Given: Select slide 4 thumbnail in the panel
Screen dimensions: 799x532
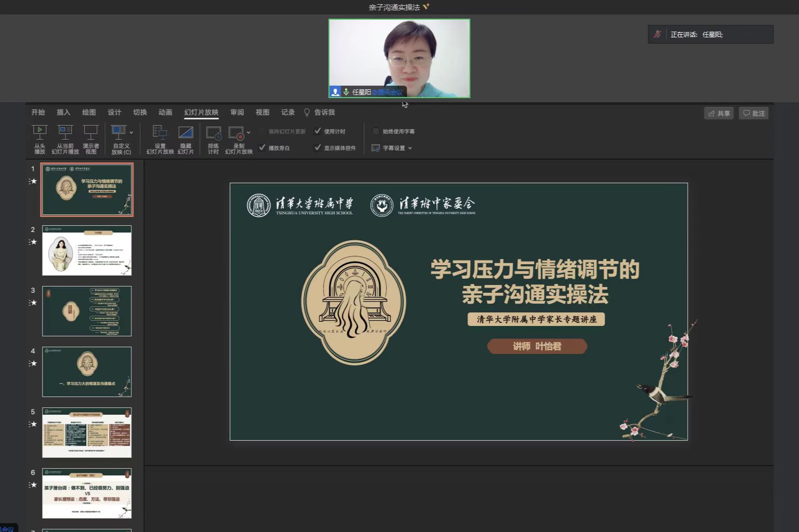Looking at the screenshot, I should tap(87, 372).
